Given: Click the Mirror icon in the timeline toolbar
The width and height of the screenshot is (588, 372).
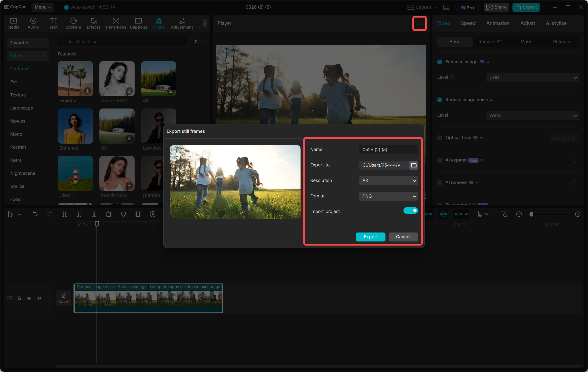Looking at the screenshot, I should pos(138,214).
